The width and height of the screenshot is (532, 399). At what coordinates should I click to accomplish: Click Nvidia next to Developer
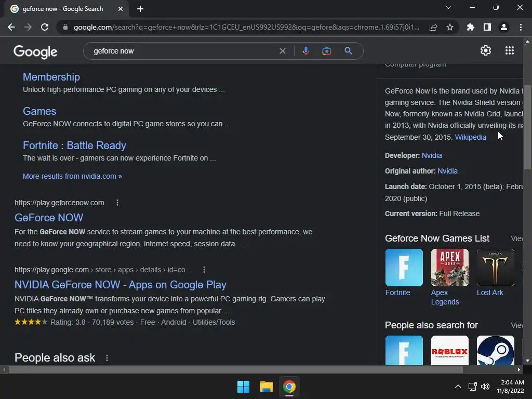(432, 155)
